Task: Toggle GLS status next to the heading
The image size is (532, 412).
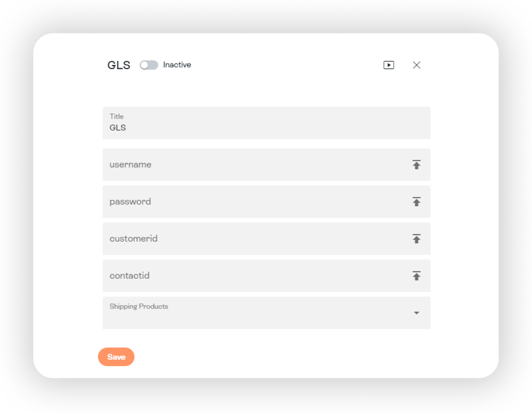Action: coord(149,65)
